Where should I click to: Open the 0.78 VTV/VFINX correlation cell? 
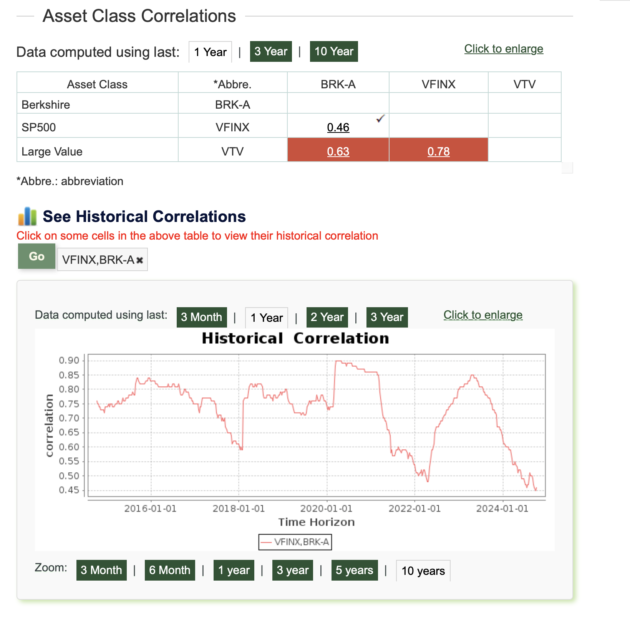click(438, 151)
